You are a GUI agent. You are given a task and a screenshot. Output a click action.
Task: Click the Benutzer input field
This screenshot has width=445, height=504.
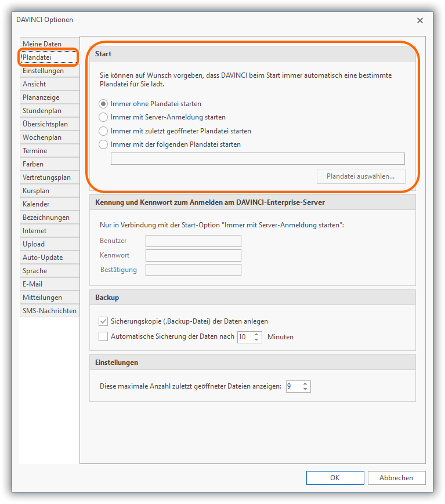pos(193,241)
